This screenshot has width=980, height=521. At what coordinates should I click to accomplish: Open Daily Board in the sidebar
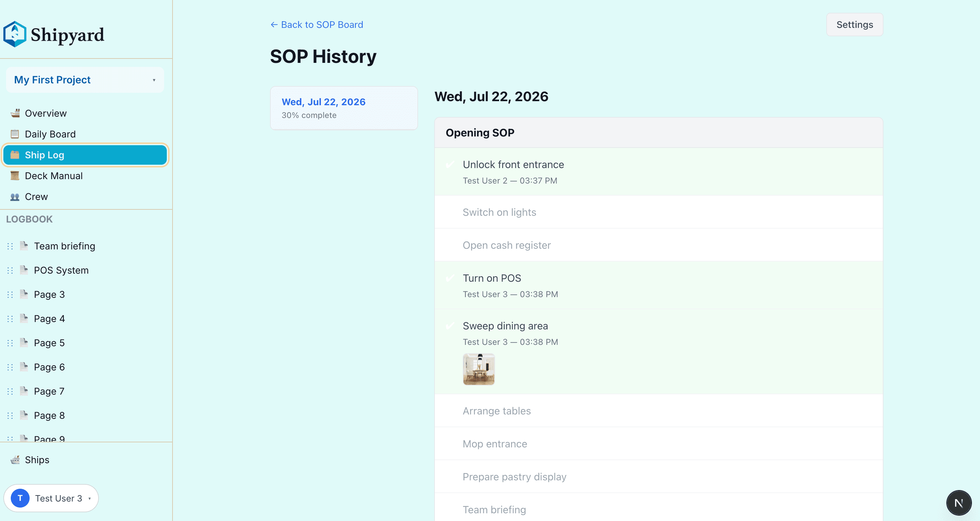click(x=85, y=134)
